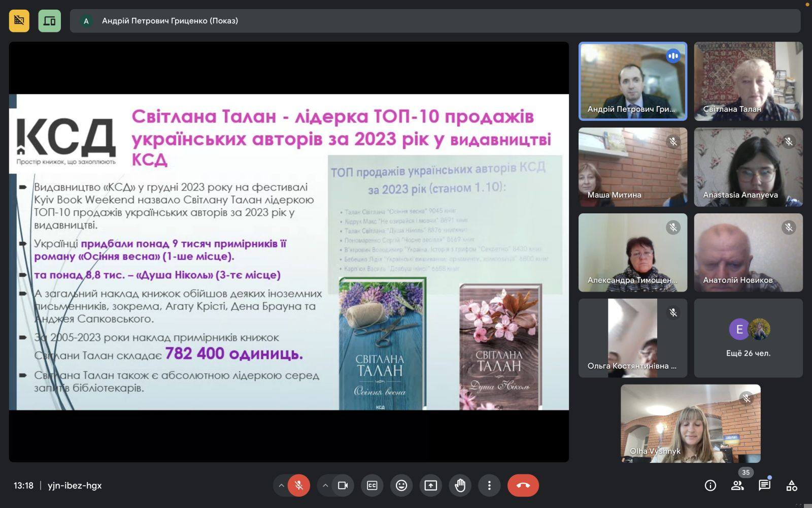The height and width of the screenshot is (508, 812).
Task: Click muted mic icon on Александра tile
Action: (673, 227)
